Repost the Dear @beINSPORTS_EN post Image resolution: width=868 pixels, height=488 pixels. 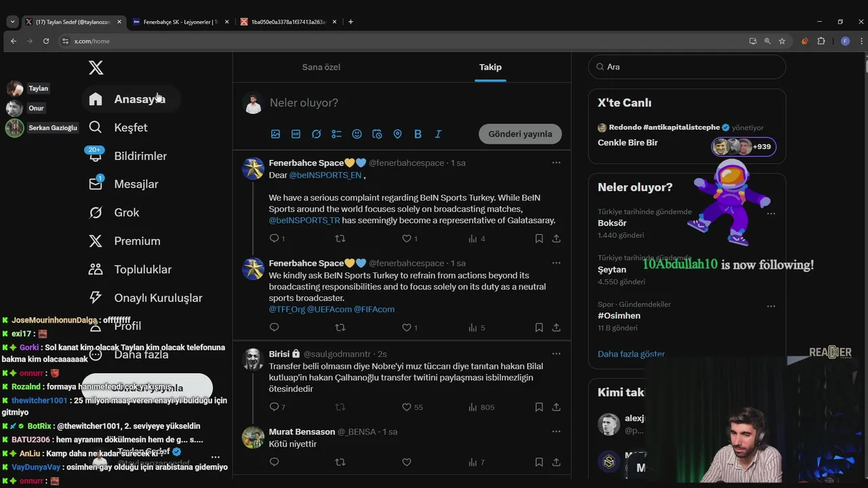340,239
